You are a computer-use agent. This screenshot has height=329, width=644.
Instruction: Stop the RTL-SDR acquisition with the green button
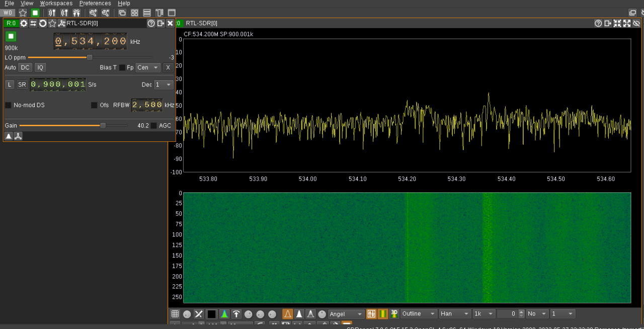coord(11,36)
